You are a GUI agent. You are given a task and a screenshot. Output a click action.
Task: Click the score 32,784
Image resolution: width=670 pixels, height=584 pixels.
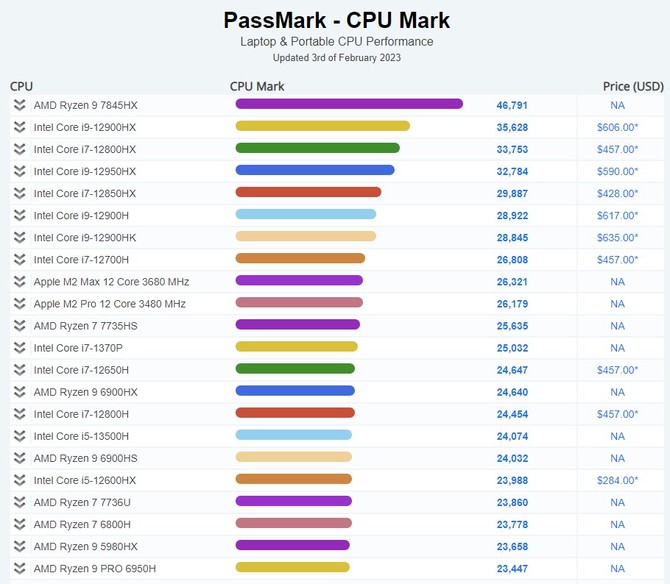click(x=512, y=172)
